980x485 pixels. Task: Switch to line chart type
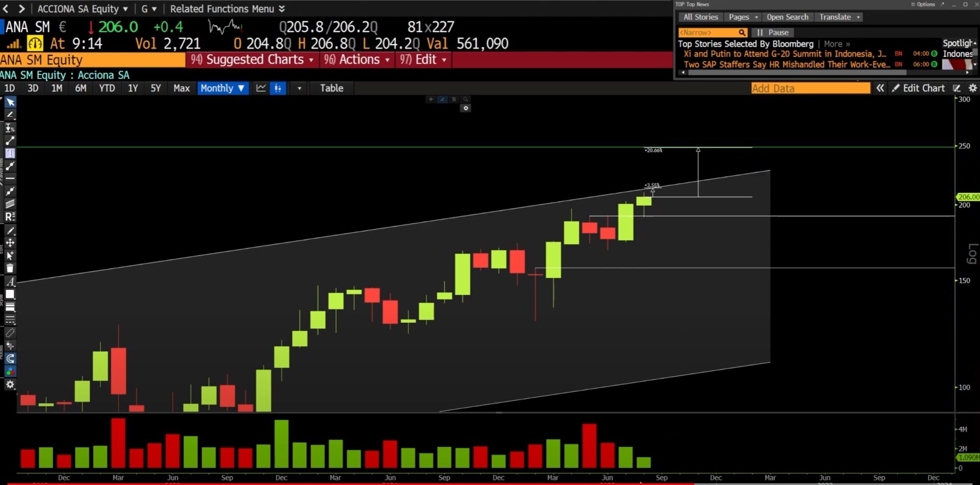click(261, 88)
